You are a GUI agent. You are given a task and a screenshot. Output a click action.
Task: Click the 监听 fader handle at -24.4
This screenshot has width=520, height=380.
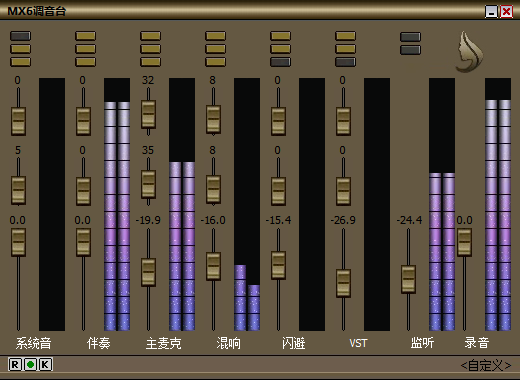click(x=408, y=279)
